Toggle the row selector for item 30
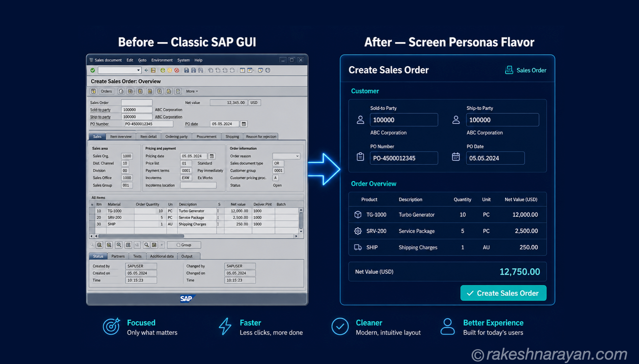639x364 pixels. [x=92, y=224]
